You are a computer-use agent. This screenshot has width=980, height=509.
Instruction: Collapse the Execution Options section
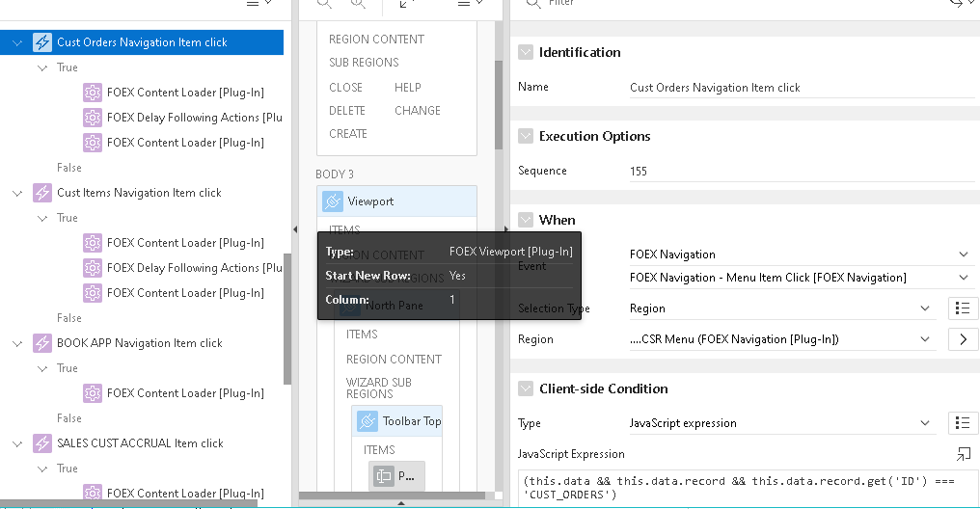pyautogui.click(x=526, y=136)
